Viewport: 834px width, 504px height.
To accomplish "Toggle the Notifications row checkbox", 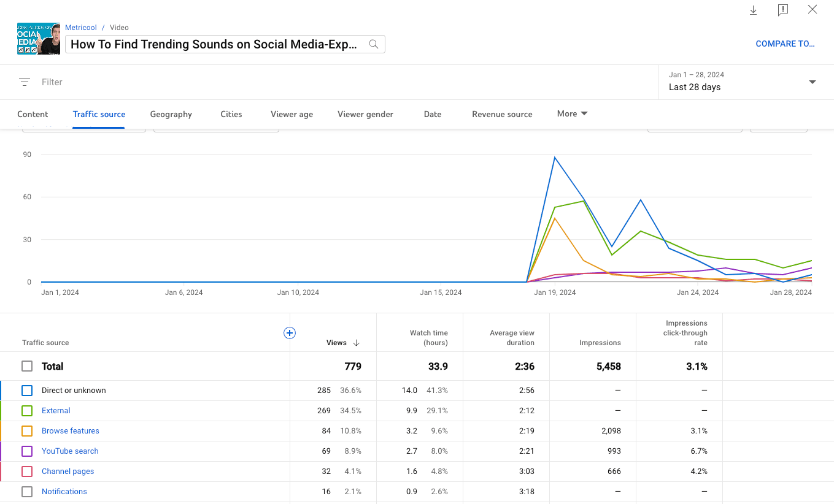I will point(27,491).
